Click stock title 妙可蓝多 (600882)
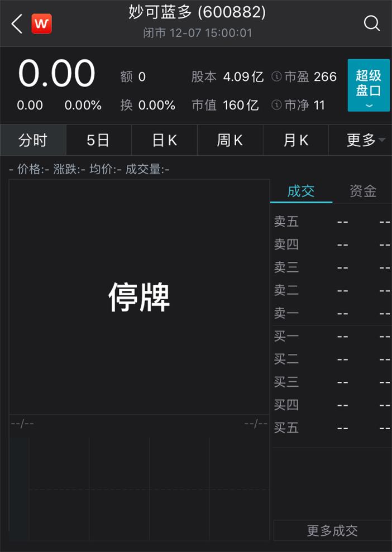The image size is (392, 552). pyautogui.click(x=197, y=12)
